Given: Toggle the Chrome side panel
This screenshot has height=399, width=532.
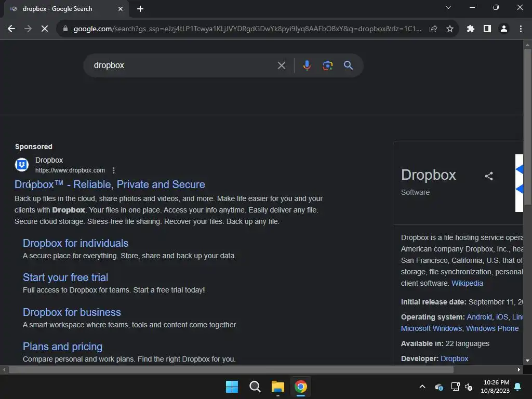Looking at the screenshot, I should pos(487,29).
